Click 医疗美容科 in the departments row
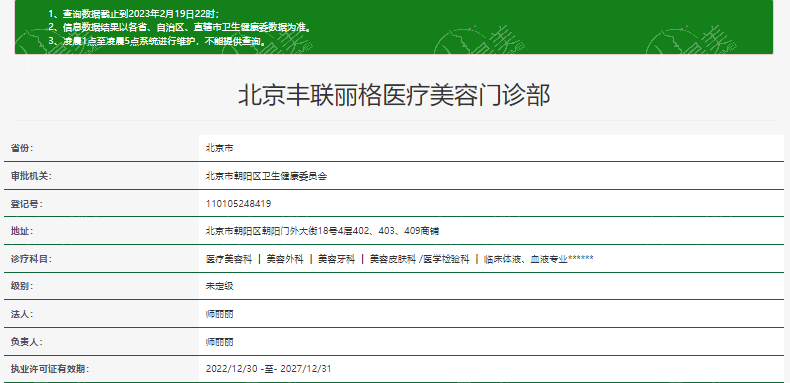790x383 pixels. pos(229,259)
